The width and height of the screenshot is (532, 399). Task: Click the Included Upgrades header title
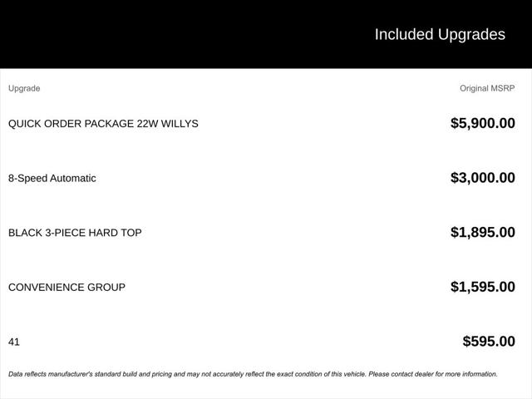(x=440, y=35)
